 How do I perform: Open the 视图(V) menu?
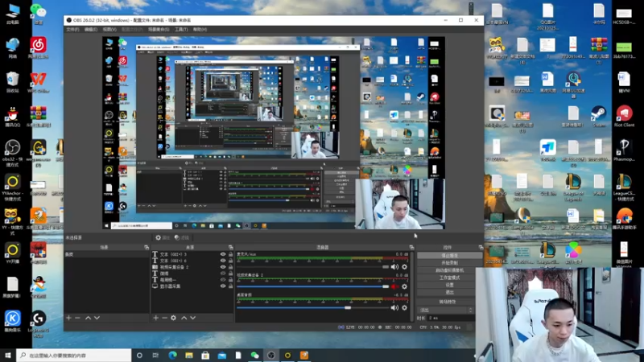(x=109, y=30)
